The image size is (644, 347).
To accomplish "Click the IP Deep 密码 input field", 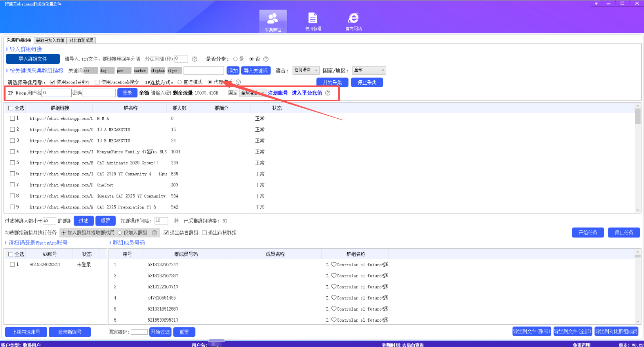I will point(99,93).
